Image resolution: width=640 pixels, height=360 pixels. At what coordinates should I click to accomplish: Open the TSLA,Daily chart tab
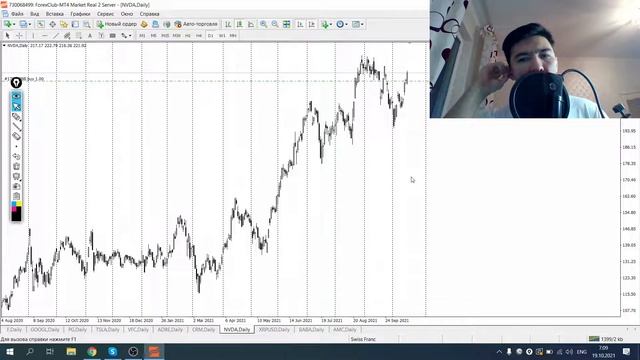coord(108,329)
